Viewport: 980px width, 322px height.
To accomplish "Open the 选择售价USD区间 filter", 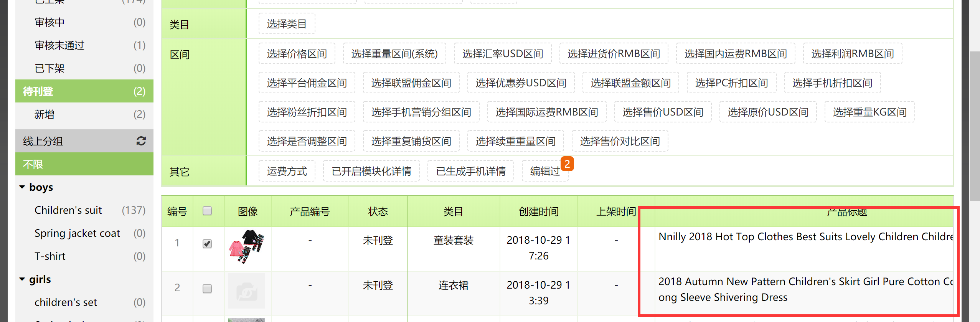I will (663, 112).
